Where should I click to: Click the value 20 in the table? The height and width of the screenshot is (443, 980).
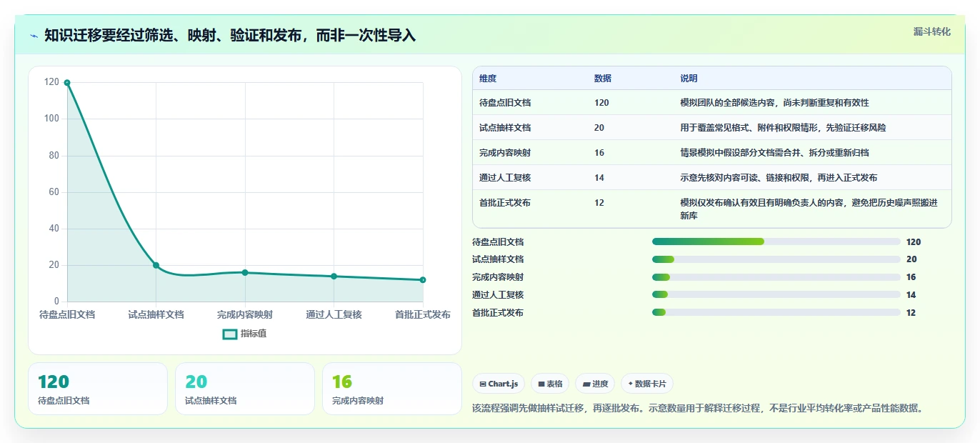click(599, 128)
